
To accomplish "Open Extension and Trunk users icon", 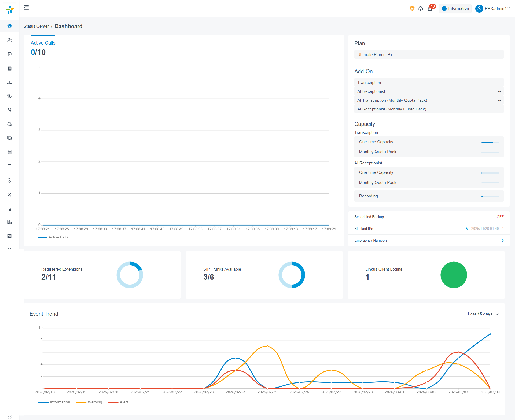I will [9, 40].
